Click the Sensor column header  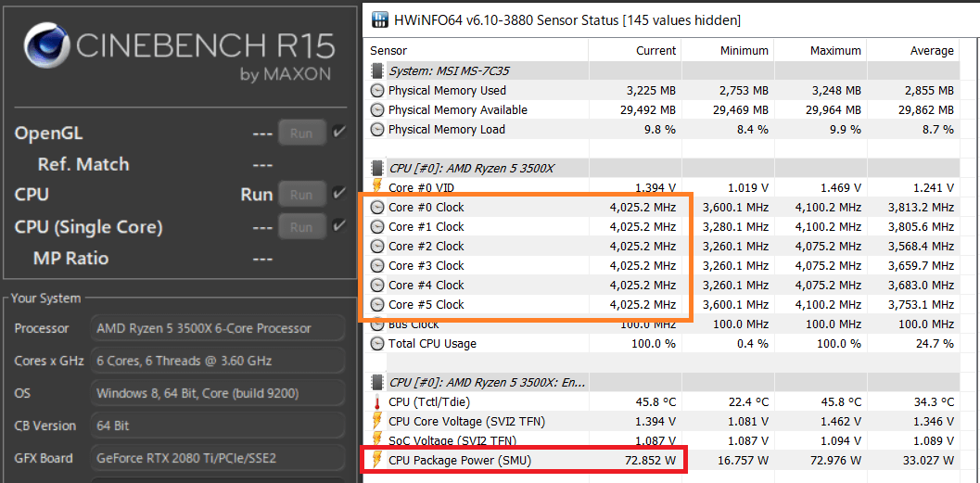pos(388,51)
